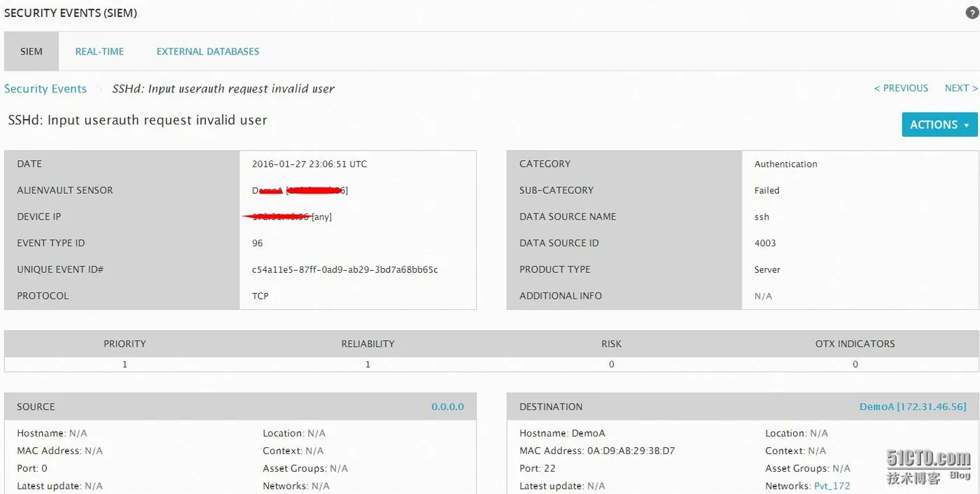This screenshot has width=980, height=494.
Task: Select the SECURITY EVENTS (SIEM) page title
Action: click(x=71, y=13)
